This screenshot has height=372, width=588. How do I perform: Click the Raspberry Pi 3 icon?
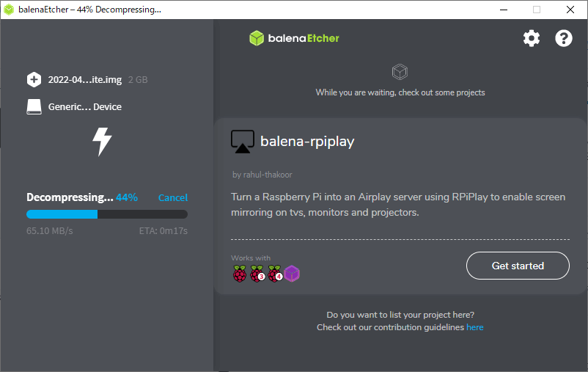[x=257, y=273]
